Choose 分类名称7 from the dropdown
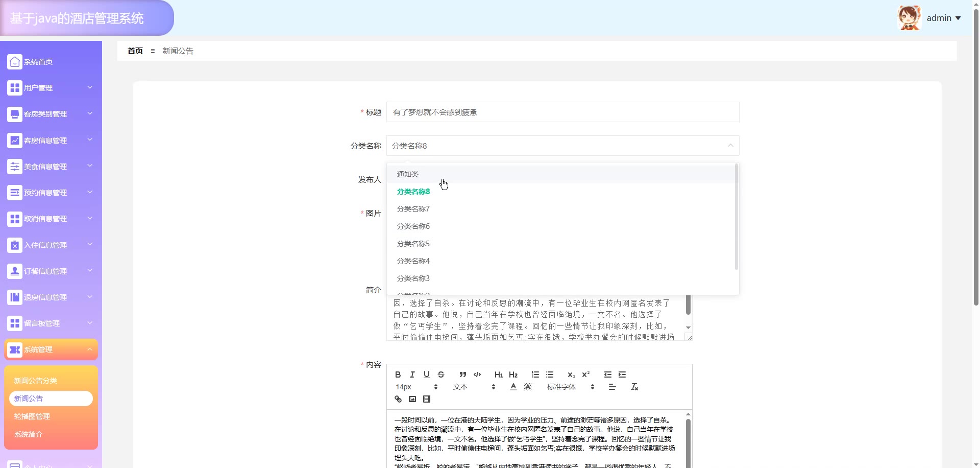The image size is (980, 468). tap(560, 209)
